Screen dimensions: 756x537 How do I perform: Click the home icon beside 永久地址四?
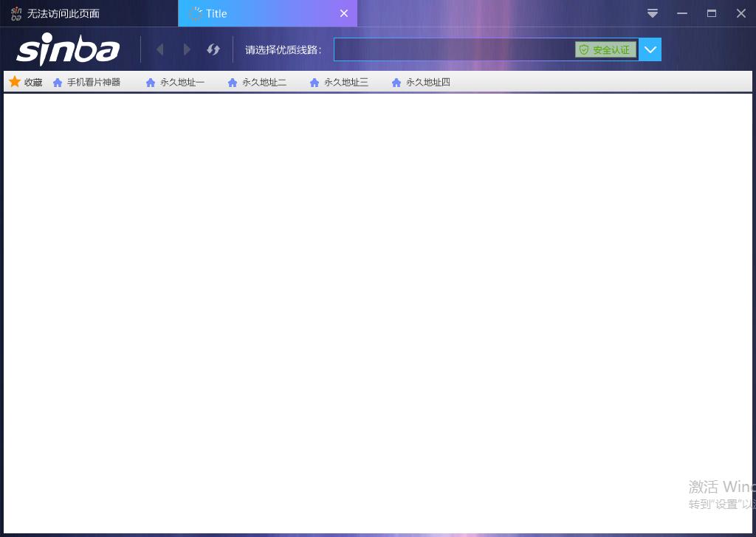[396, 82]
